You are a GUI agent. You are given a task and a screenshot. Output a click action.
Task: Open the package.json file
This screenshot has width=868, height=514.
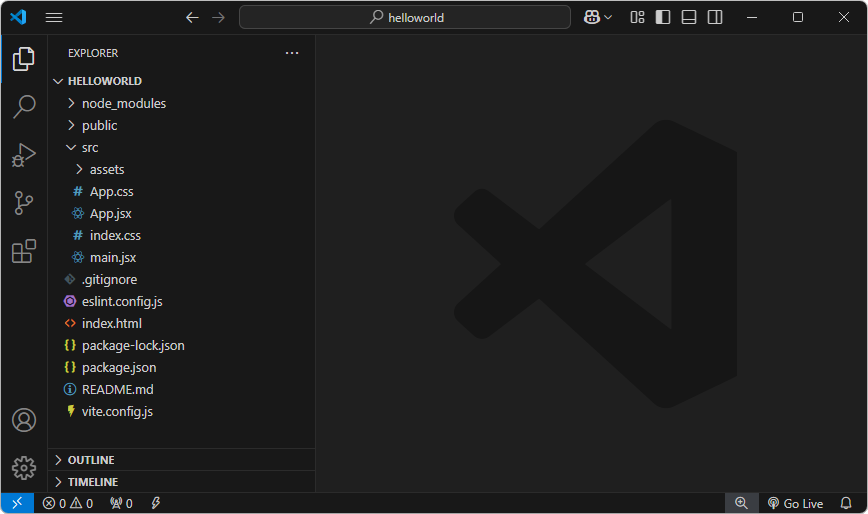pyautogui.click(x=182, y=367)
